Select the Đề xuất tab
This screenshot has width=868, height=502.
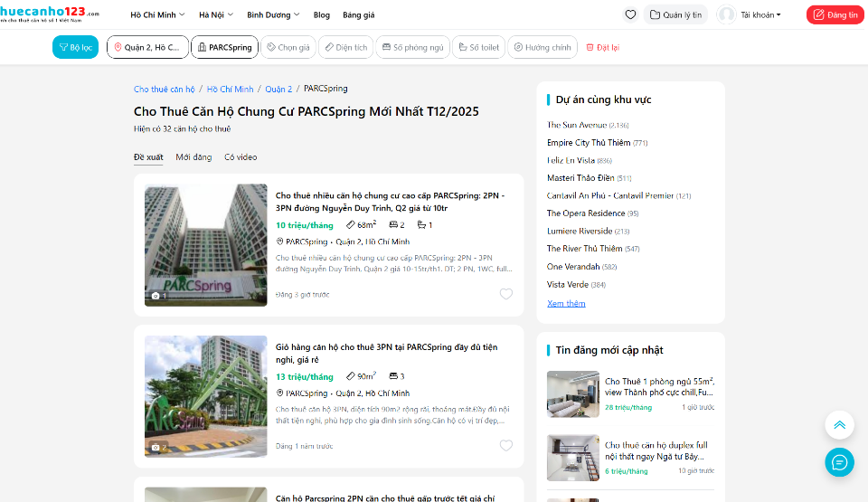tap(148, 157)
